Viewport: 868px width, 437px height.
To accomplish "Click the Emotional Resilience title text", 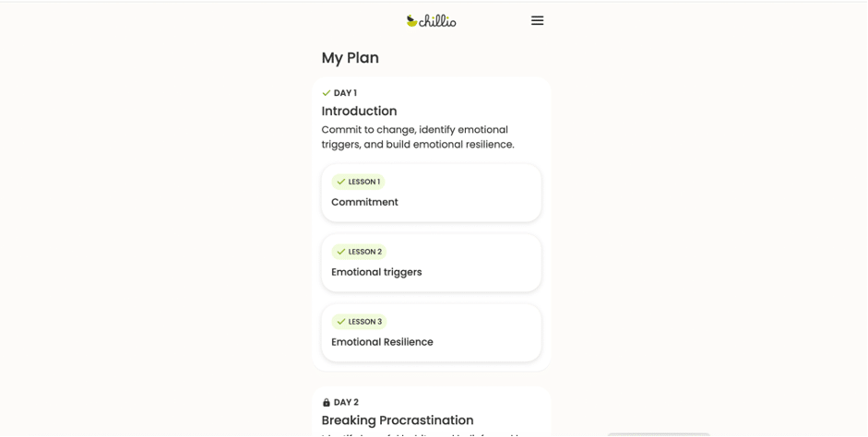I will tap(383, 342).
